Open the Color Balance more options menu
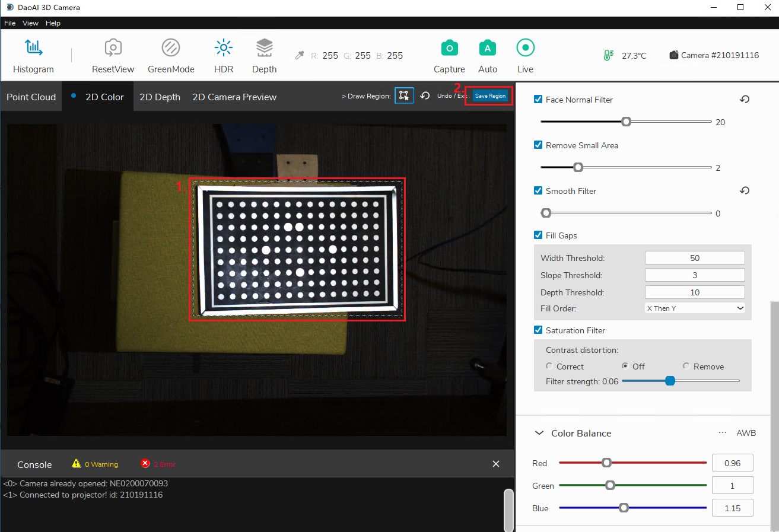 (x=722, y=433)
